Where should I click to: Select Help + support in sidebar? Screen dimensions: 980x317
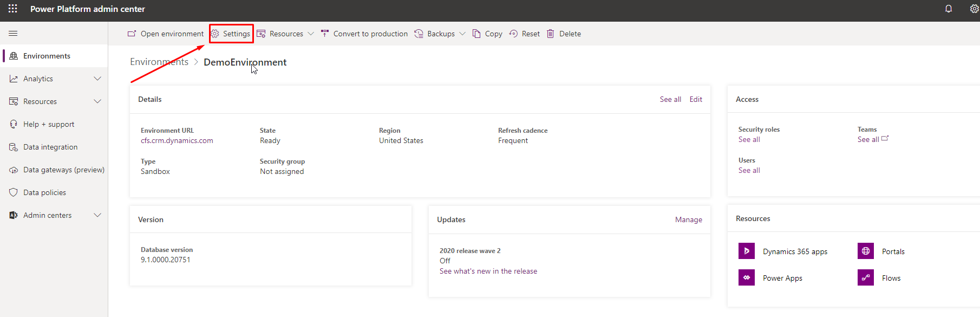click(54, 124)
